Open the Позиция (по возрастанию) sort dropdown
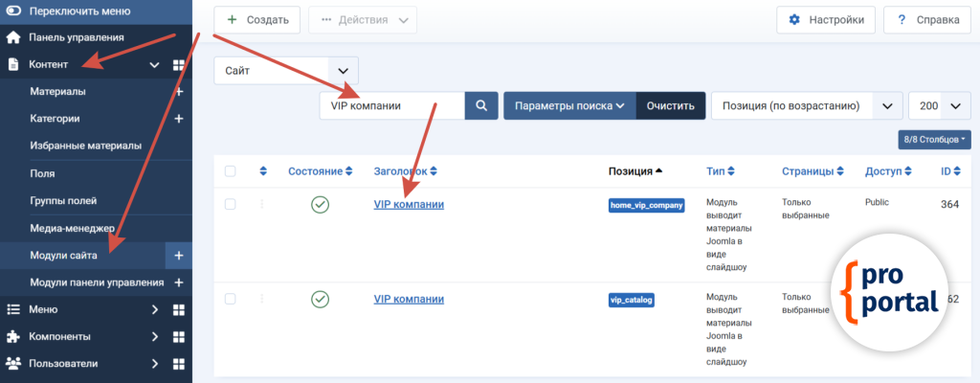The image size is (980, 383). [806, 106]
